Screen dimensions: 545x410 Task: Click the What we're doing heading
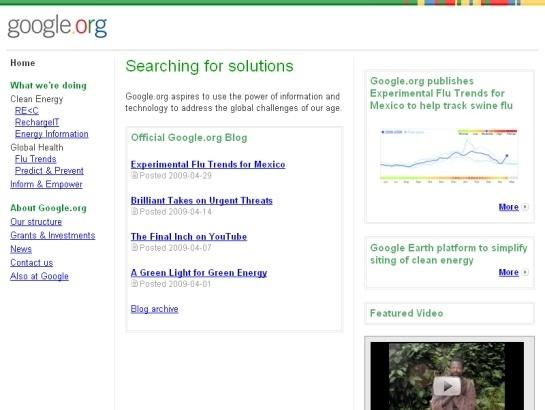[48, 85]
